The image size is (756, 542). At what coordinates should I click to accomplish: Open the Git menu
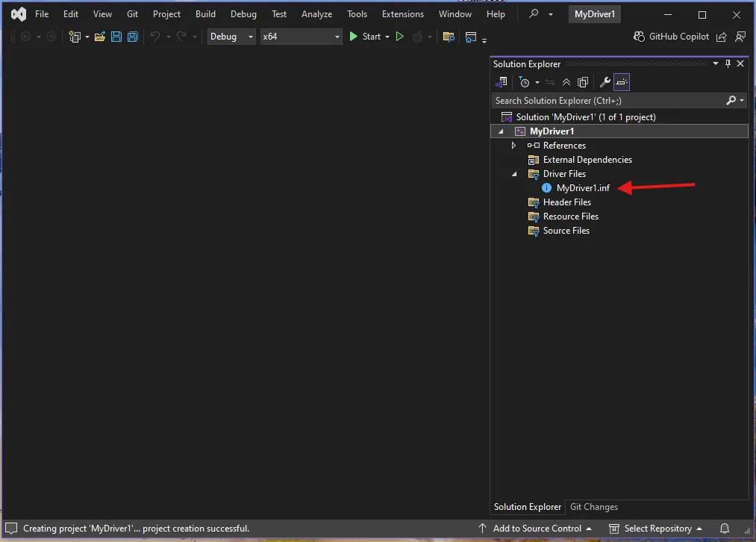pos(132,14)
